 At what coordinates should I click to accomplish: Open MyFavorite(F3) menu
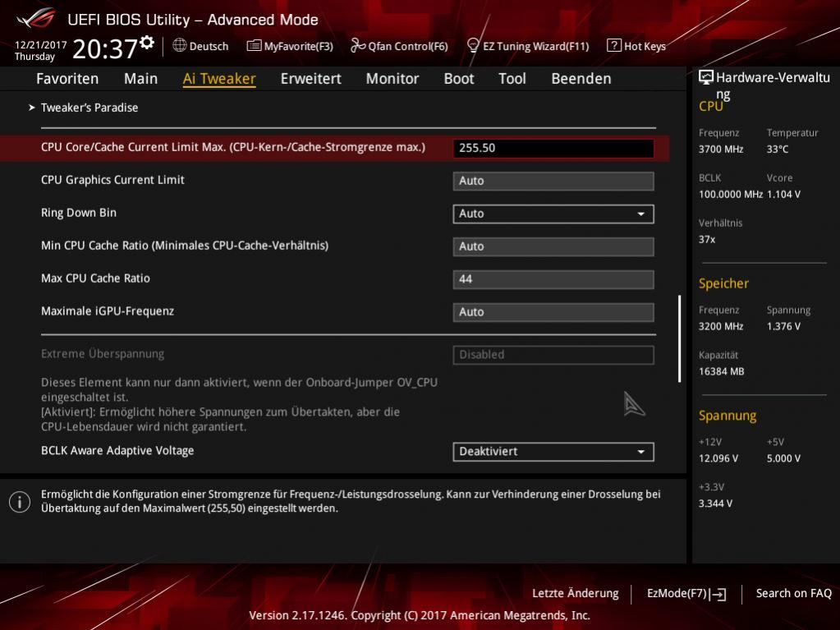(290, 46)
